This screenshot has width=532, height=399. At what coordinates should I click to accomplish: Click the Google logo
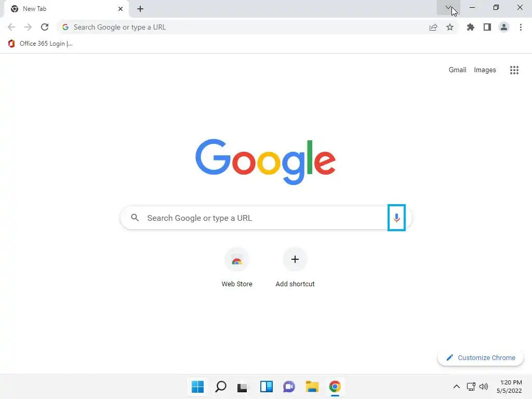(x=265, y=162)
